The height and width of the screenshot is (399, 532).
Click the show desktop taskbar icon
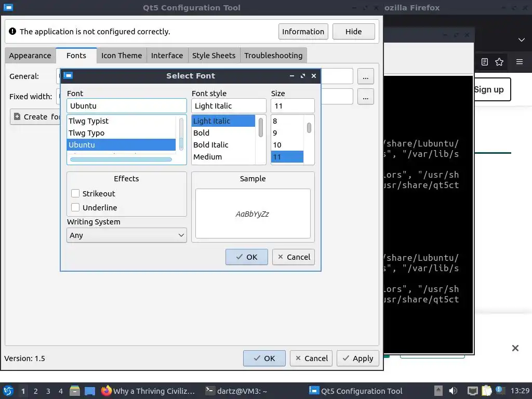(x=90, y=391)
